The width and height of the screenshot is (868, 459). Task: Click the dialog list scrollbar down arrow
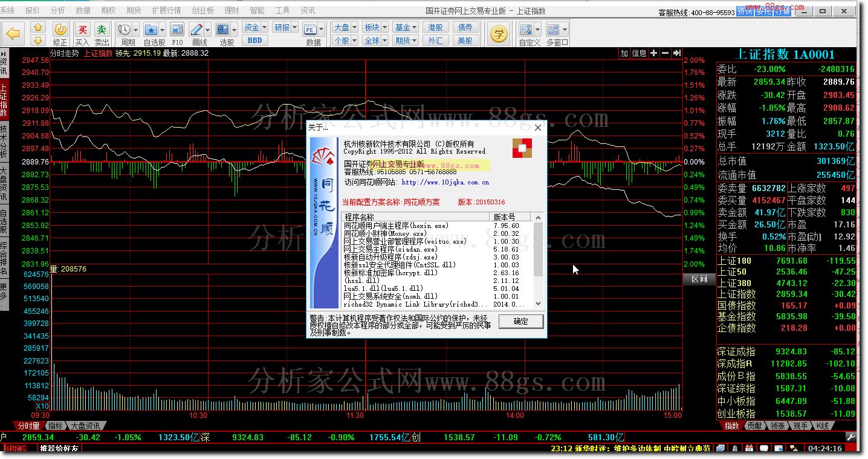[538, 304]
